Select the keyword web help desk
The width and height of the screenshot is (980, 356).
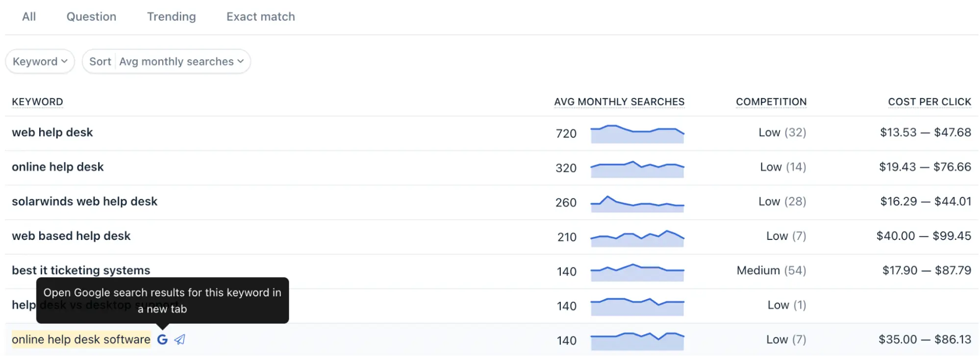[x=52, y=133]
